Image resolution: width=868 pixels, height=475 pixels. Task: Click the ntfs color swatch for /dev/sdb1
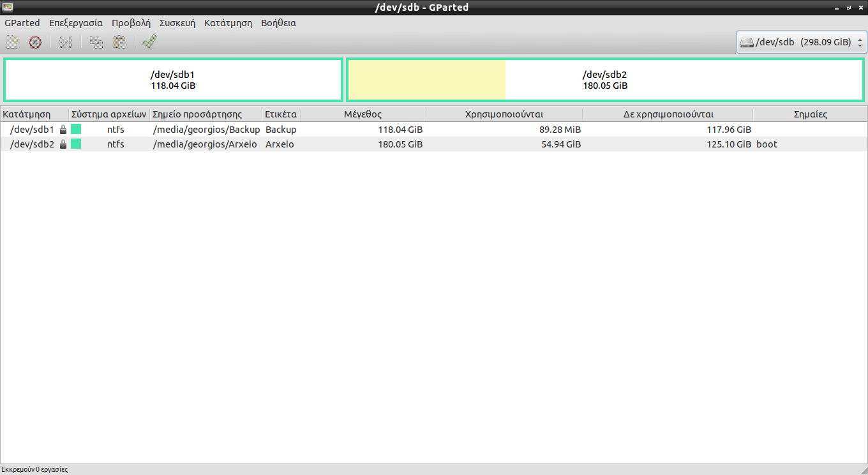[76, 130]
